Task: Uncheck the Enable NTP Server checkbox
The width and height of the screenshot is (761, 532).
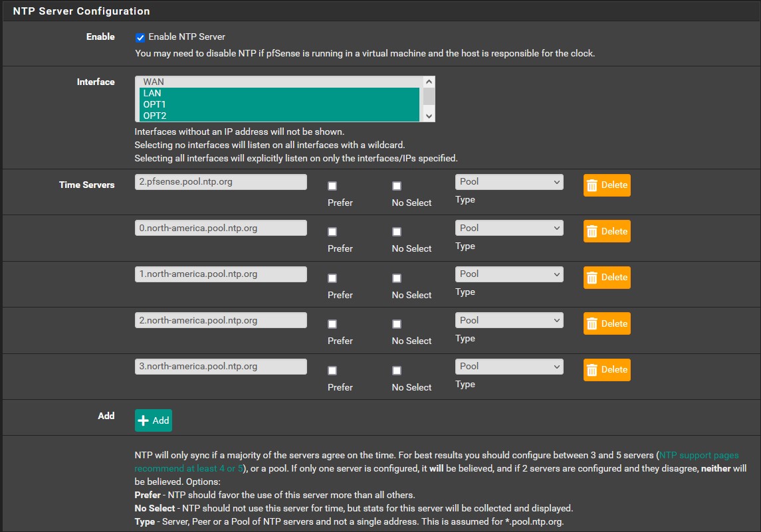Action: coord(140,37)
